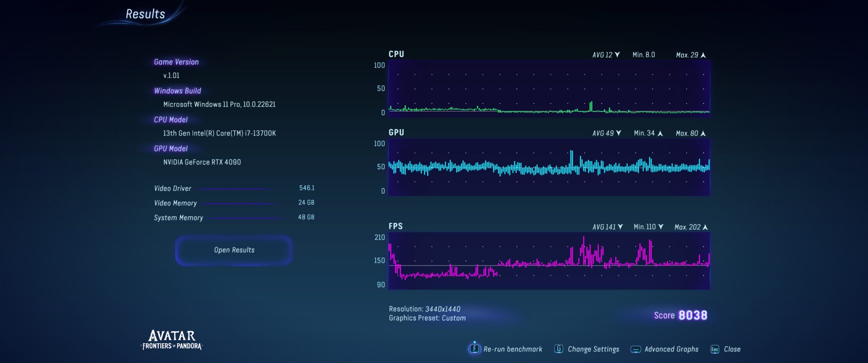
Task: Click the i7-13700K CPU text
Action: (219, 133)
